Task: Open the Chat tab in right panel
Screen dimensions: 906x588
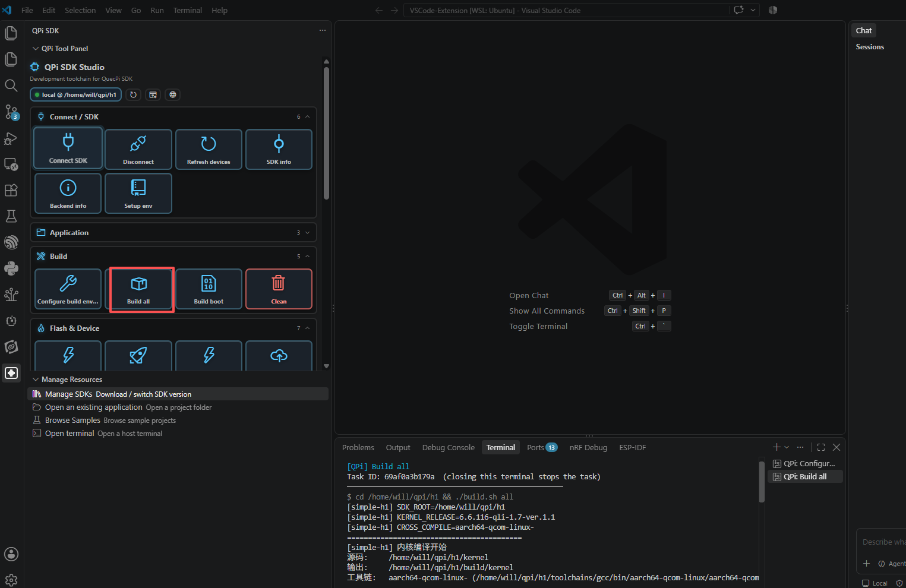Action: click(864, 30)
